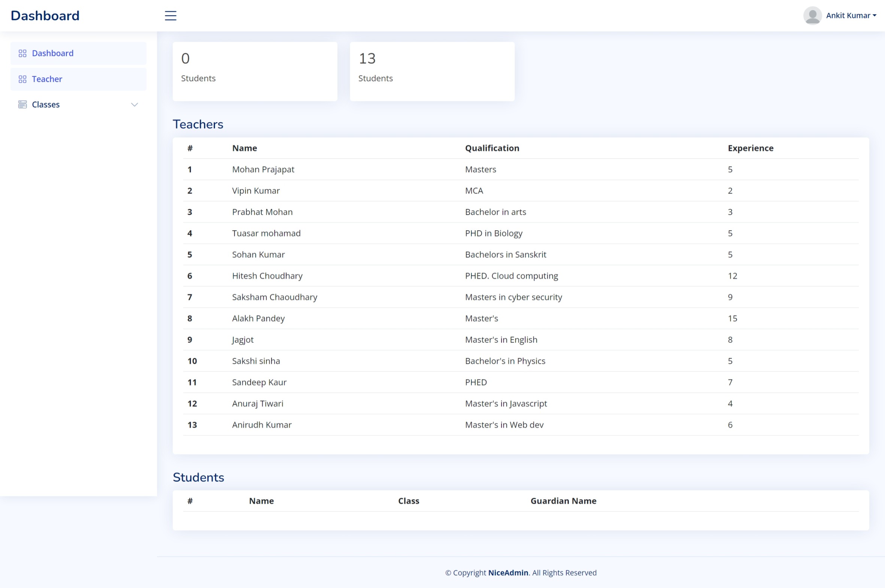Click the dropdown caret beside Ankit Kumar
This screenshot has width=885, height=588.
click(875, 16)
